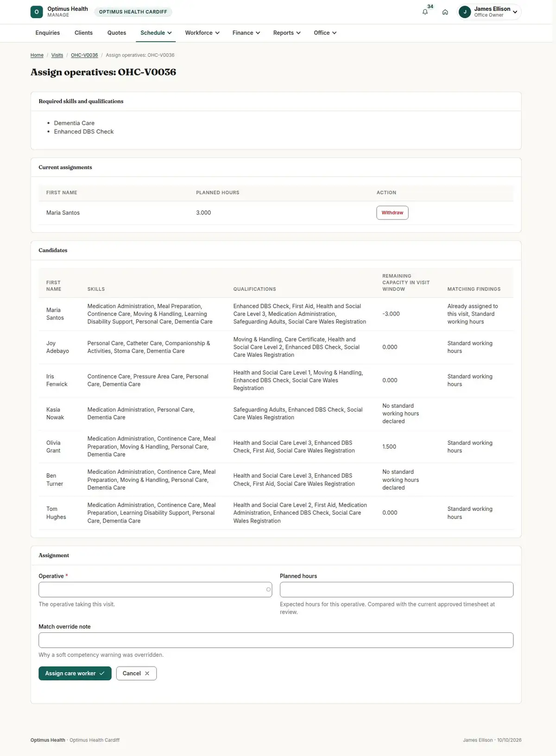Go to the Enquiries tab
Viewport: 556px width, 756px height.
(x=48, y=33)
